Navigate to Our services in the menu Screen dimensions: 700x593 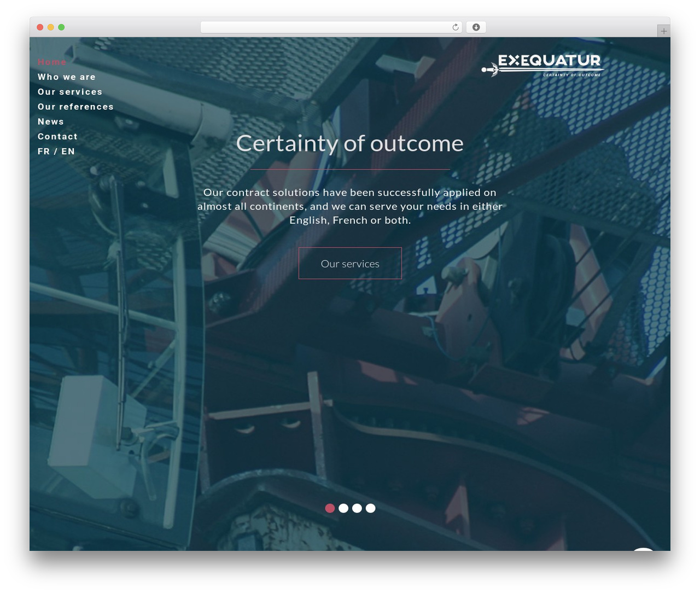tap(70, 92)
